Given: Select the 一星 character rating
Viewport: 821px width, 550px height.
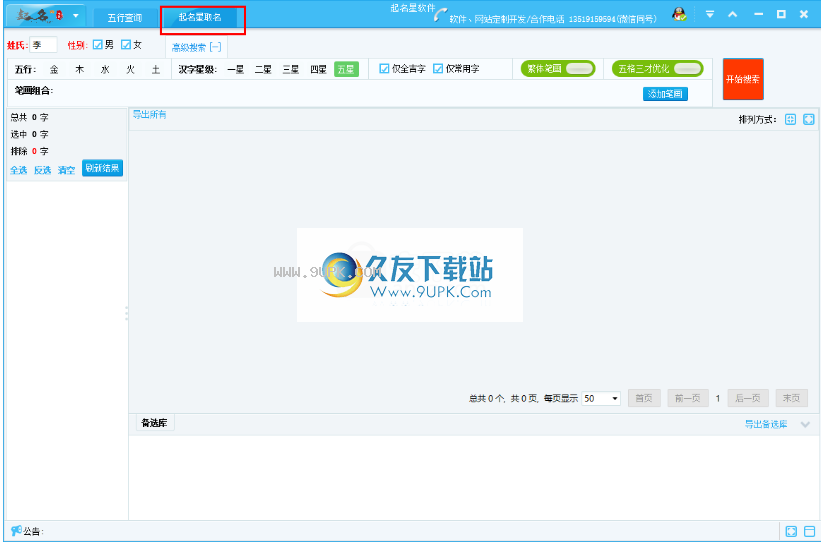Looking at the screenshot, I should [x=236, y=69].
